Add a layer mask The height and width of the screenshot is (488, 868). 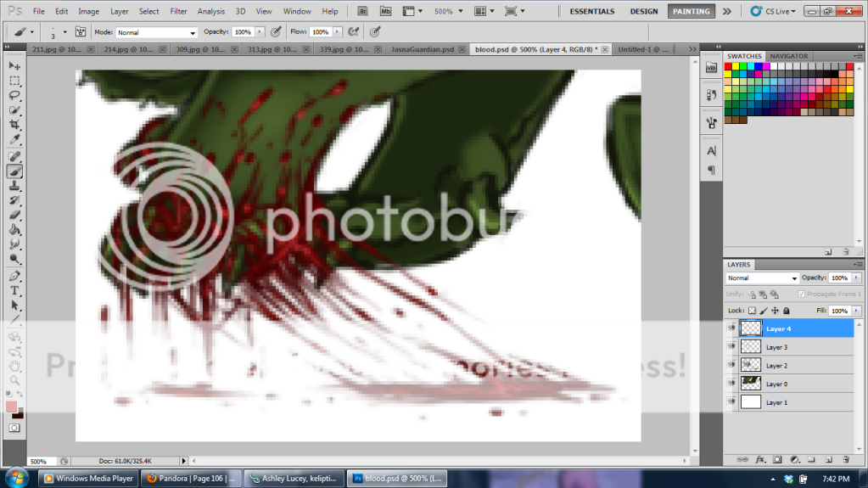[x=776, y=459]
